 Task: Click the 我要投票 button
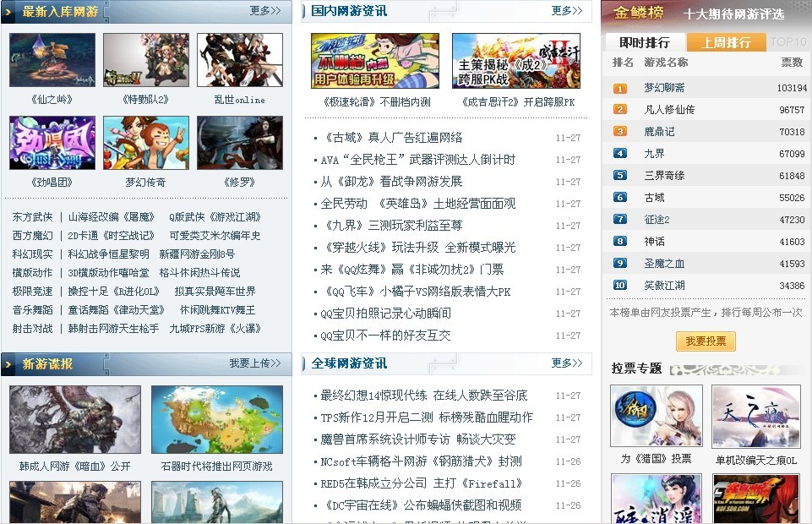coord(706,341)
